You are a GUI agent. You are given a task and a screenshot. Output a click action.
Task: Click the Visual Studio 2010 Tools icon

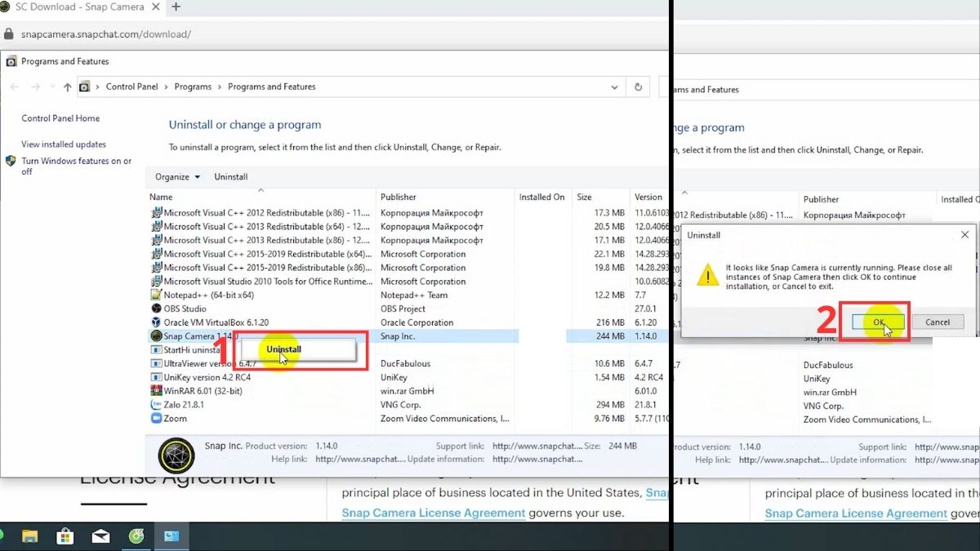[x=157, y=281]
